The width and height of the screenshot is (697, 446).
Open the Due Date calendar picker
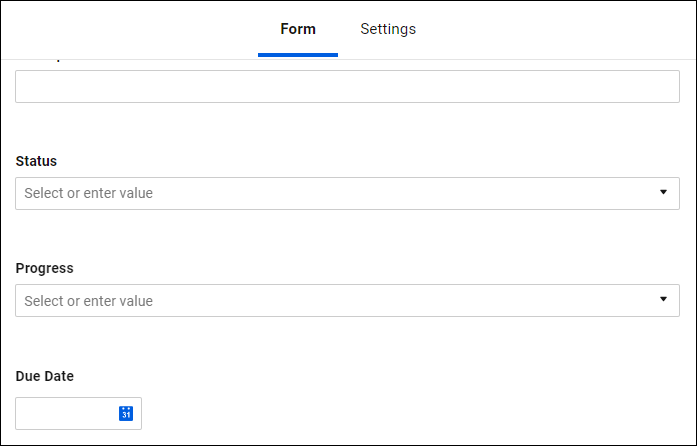click(x=126, y=413)
